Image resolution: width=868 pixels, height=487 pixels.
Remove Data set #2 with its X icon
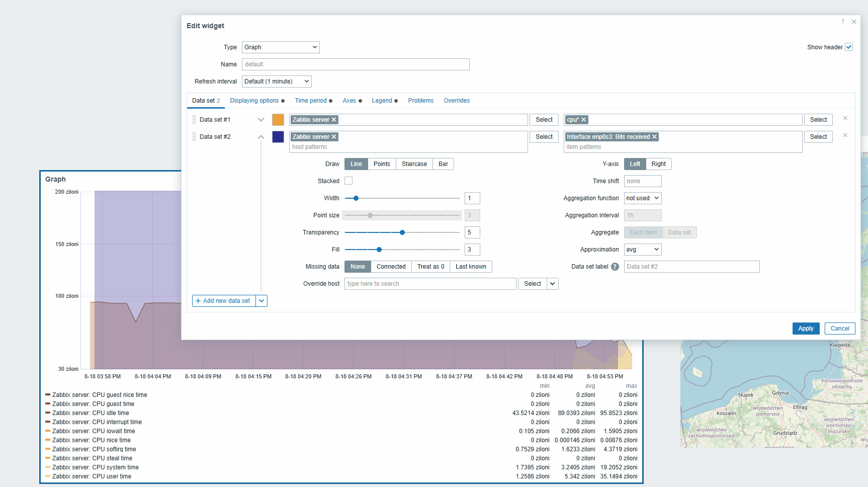[x=845, y=135]
